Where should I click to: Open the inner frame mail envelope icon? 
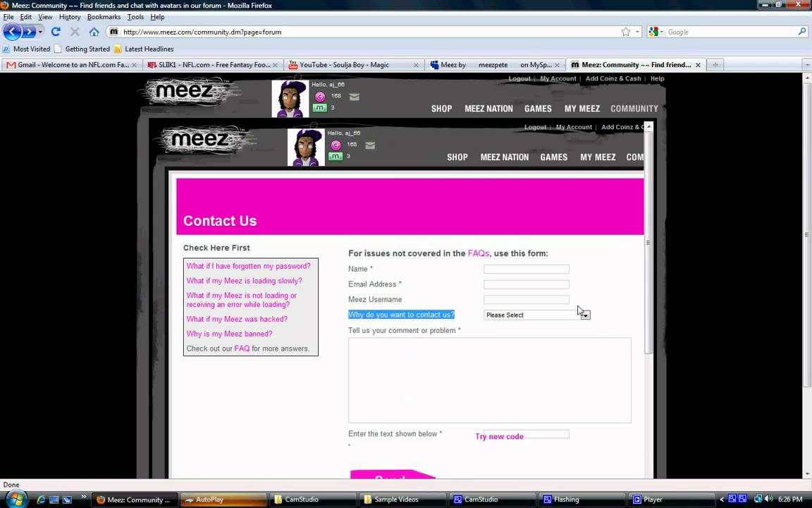370,145
